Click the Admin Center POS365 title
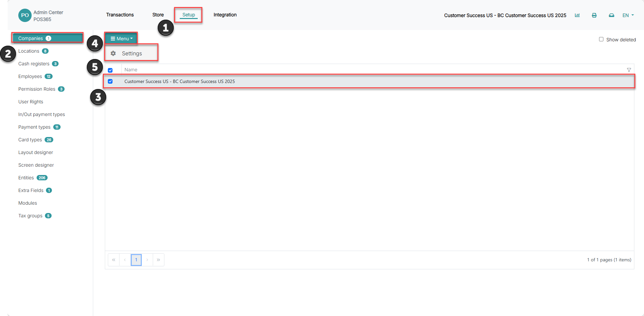Screen dimensions: 644x316 tap(48, 16)
